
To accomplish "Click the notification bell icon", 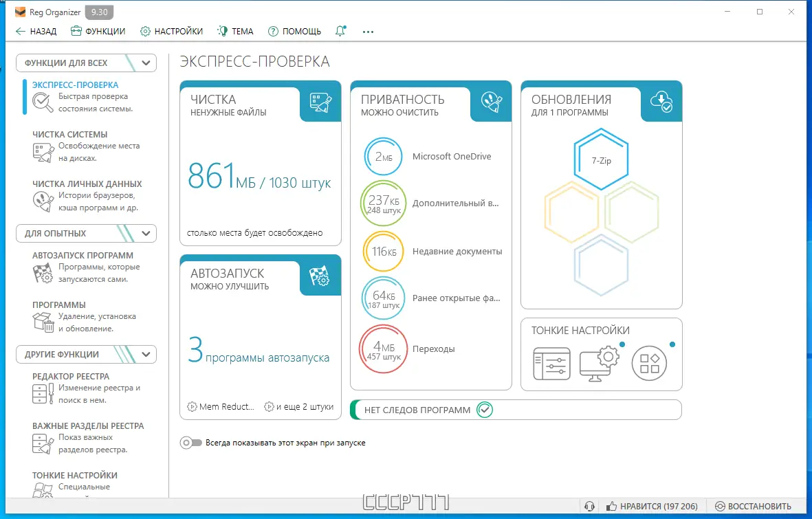I will (x=340, y=31).
